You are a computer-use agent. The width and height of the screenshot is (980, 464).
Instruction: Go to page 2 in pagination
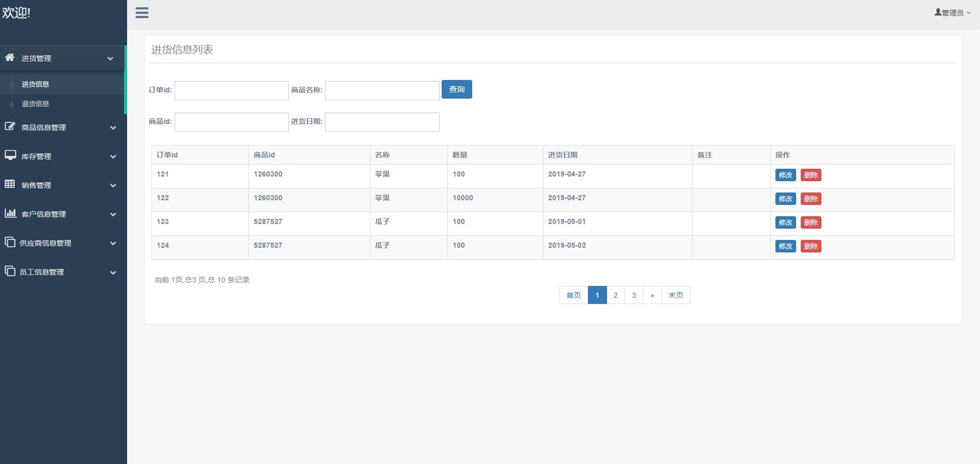coord(615,295)
